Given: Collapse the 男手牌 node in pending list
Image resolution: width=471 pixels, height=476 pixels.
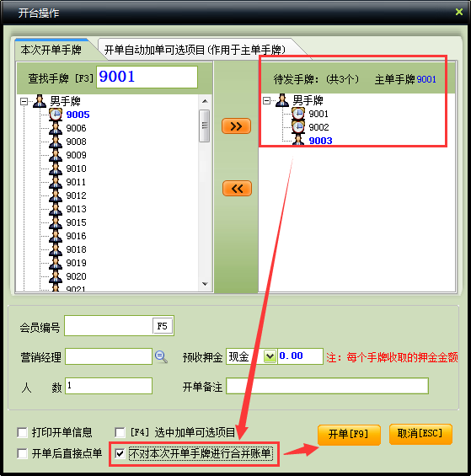Looking at the screenshot, I should [266, 100].
